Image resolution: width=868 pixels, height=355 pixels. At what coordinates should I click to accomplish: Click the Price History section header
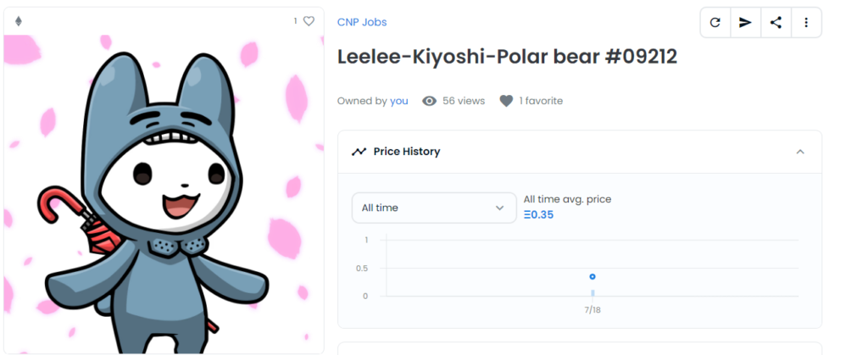click(x=580, y=152)
